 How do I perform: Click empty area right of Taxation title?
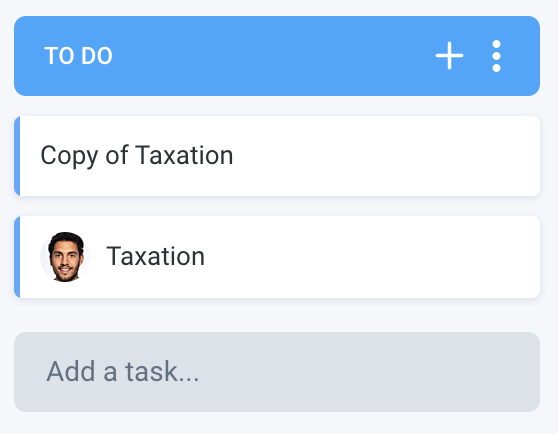click(370, 257)
